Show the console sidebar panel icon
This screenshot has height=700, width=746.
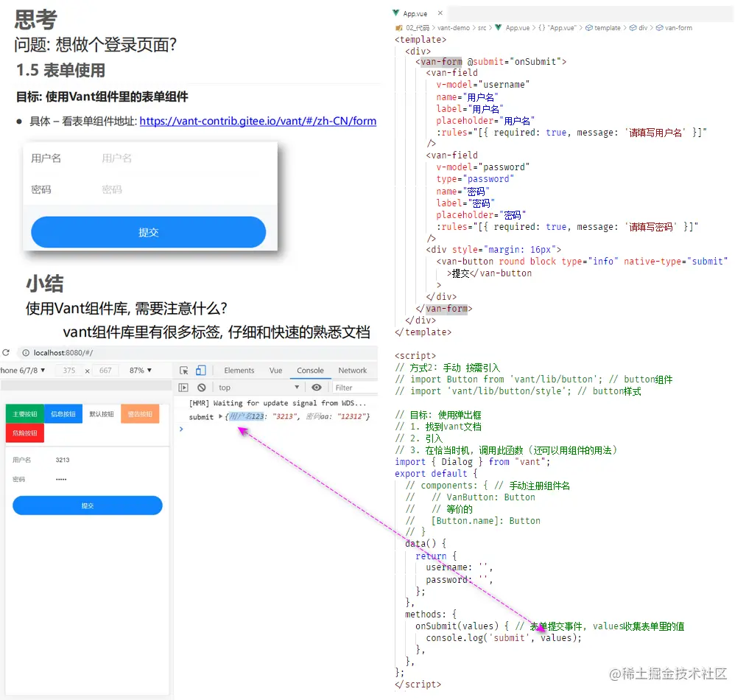[x=183, y=388]
